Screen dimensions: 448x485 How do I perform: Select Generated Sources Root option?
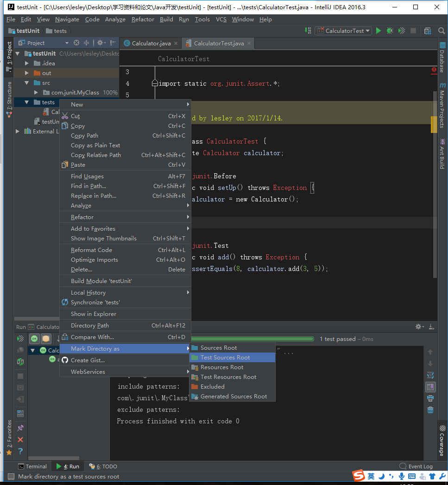click(x=232, y=397)
